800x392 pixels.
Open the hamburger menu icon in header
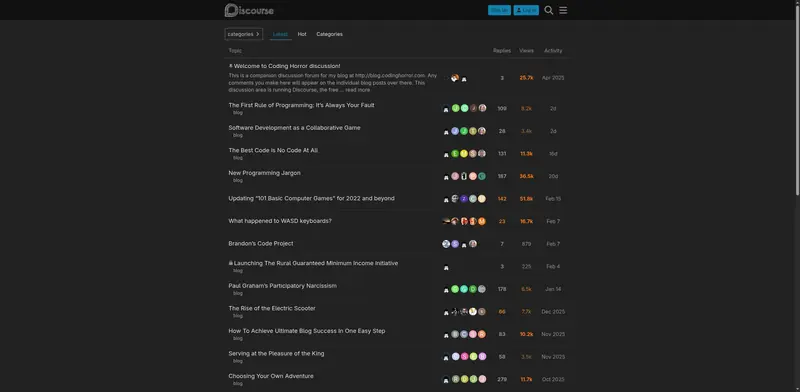563,10
